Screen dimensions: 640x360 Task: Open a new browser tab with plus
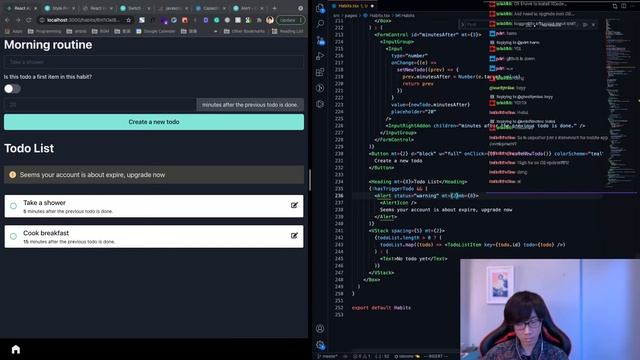(274, 8)
